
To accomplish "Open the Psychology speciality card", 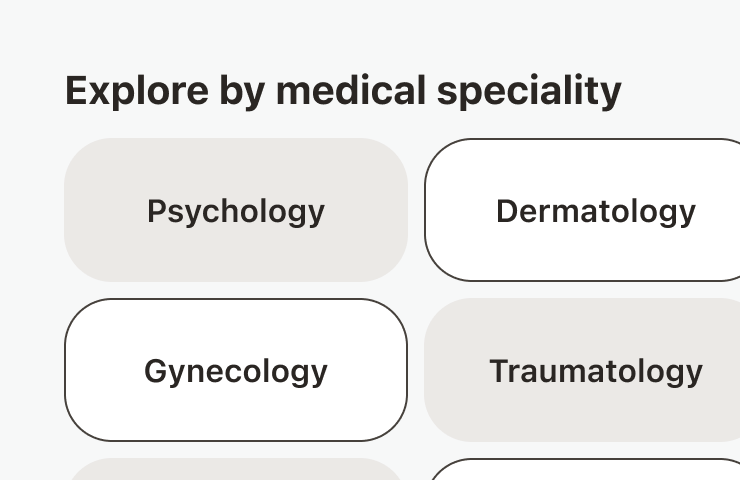I will pos(236,210).
